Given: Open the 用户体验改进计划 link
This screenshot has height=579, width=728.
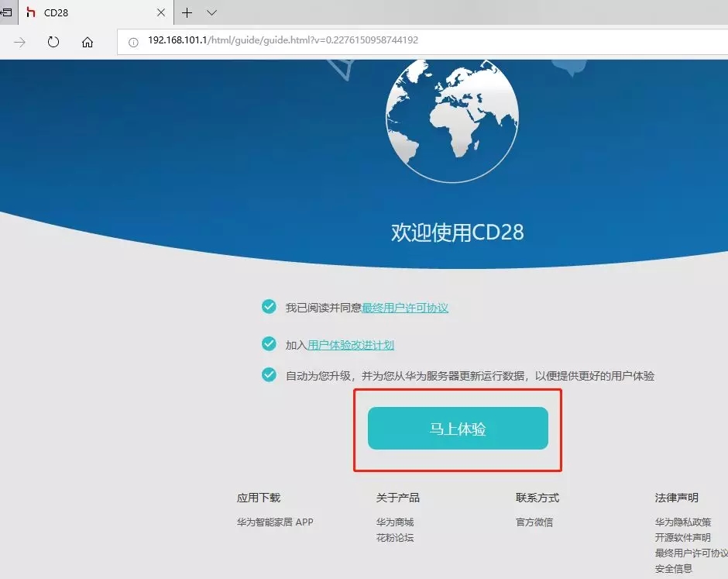Looking at the screenshot, I should (x=351, y=345).
